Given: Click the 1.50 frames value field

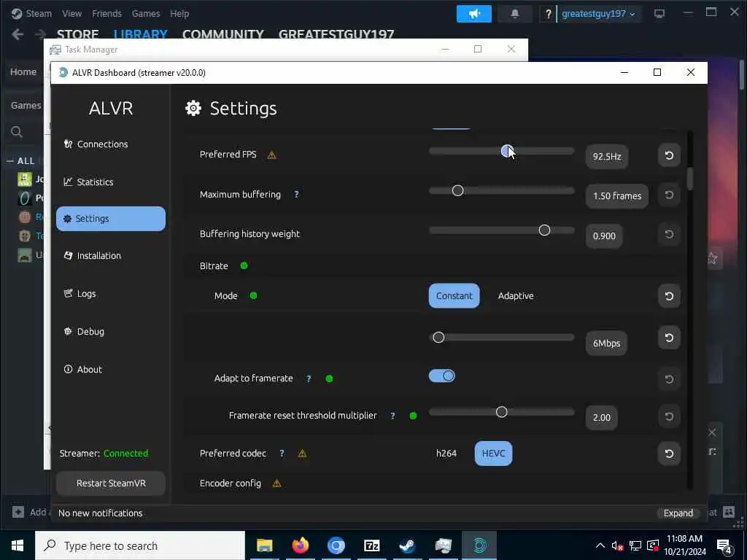Looking at the screenshot, I should coord(617,196).
